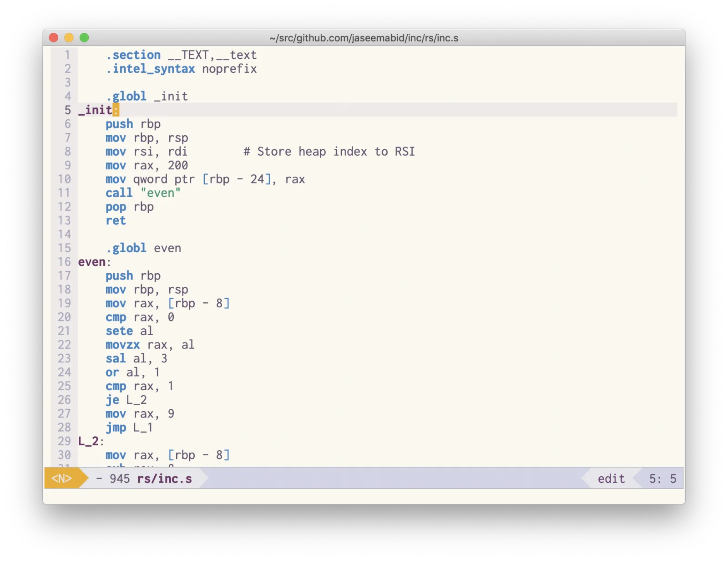
Task: Click the 'even:' label on line 16
Action: [95, 262]
